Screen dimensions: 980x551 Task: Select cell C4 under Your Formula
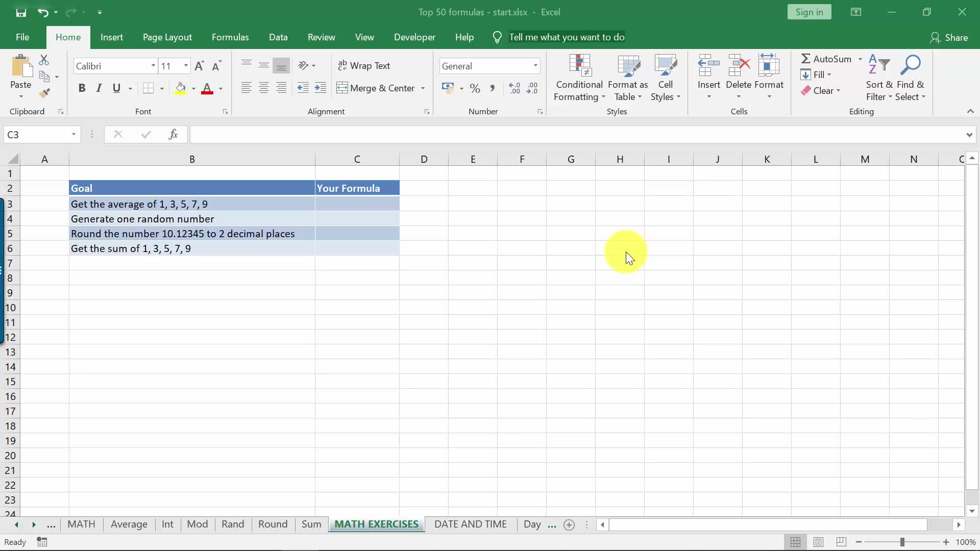click(357, 219)
